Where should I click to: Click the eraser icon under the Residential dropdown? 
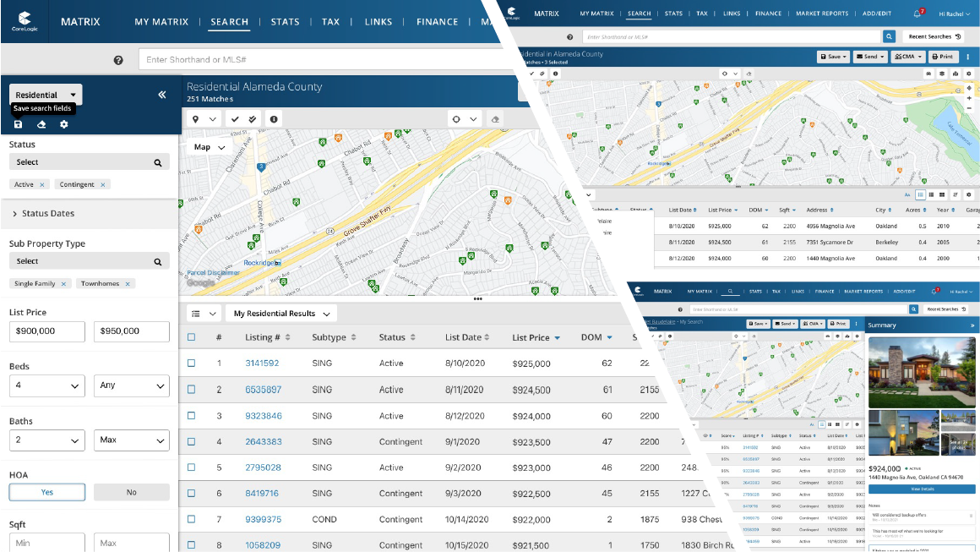pyautogui.click(x=41, y=125)
